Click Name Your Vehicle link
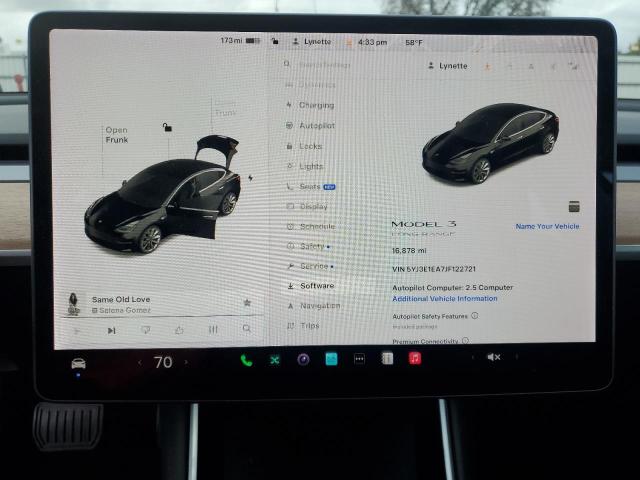Screen dimensions: 640x480 (x=547, y=226)
